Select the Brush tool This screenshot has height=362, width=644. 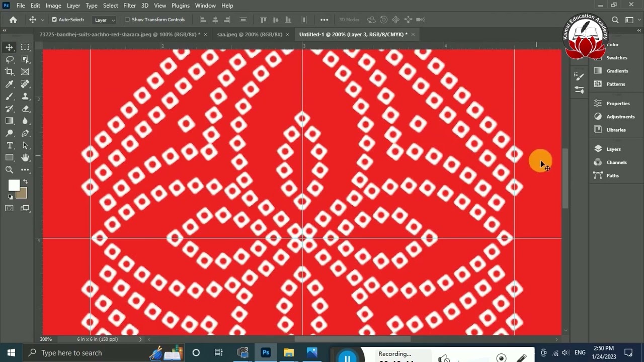tap(10, 97)
